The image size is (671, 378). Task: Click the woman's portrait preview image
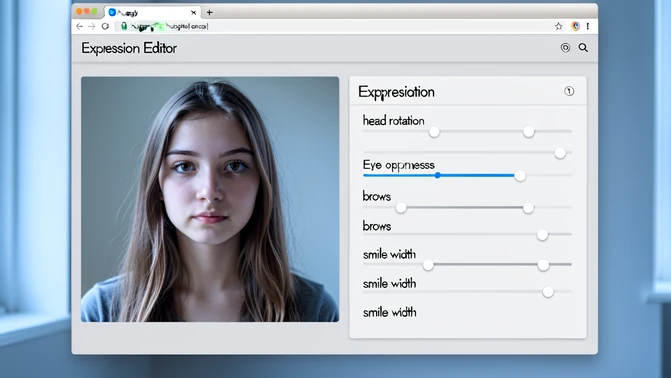[210, 199]
